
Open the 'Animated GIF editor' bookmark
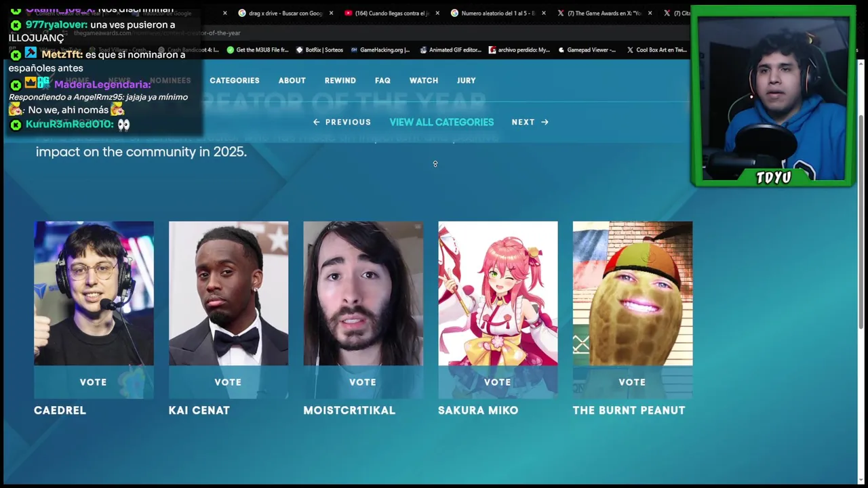450,50
